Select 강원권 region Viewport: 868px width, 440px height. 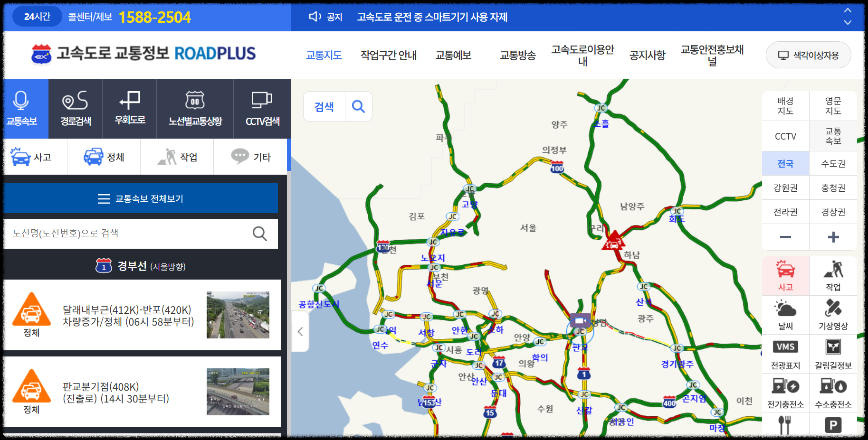coord(785,188)
